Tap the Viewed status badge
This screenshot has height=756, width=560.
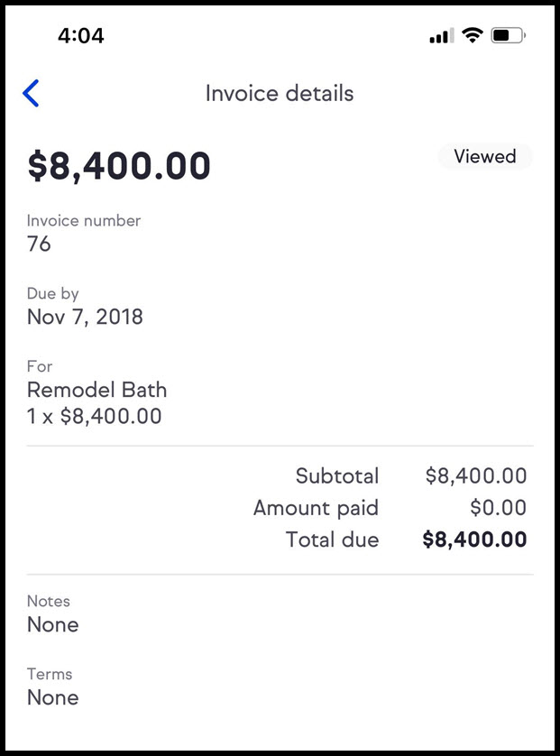tap(485, 156)
